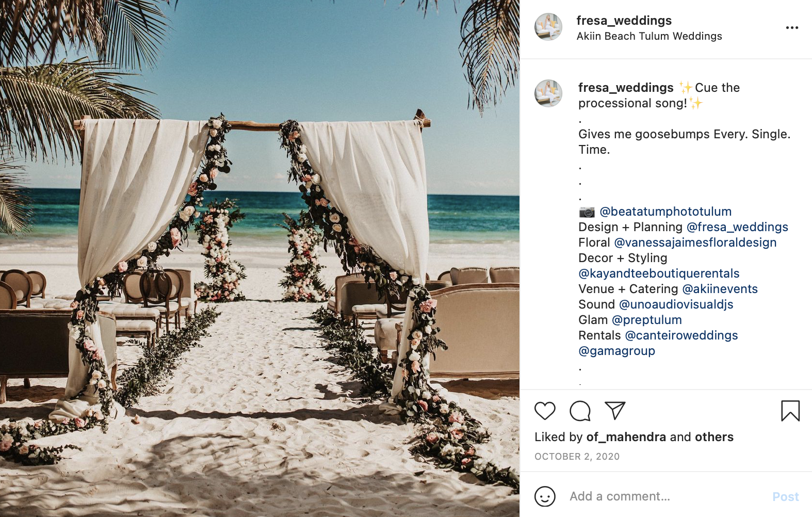Go to the @akiinevents venue profile
Image resolution: width=812 pixels, height=517 pixels.
click(720, 289)
